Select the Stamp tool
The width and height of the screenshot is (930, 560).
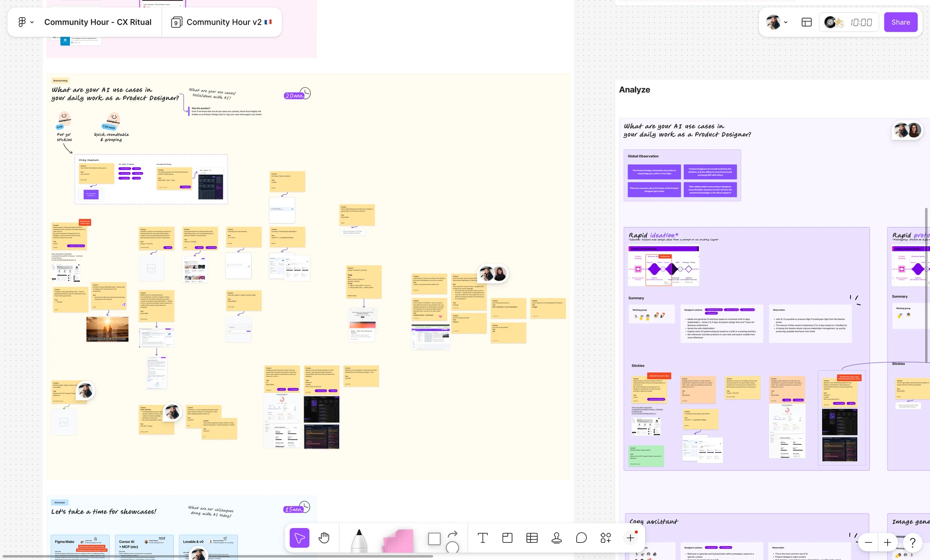557,538
